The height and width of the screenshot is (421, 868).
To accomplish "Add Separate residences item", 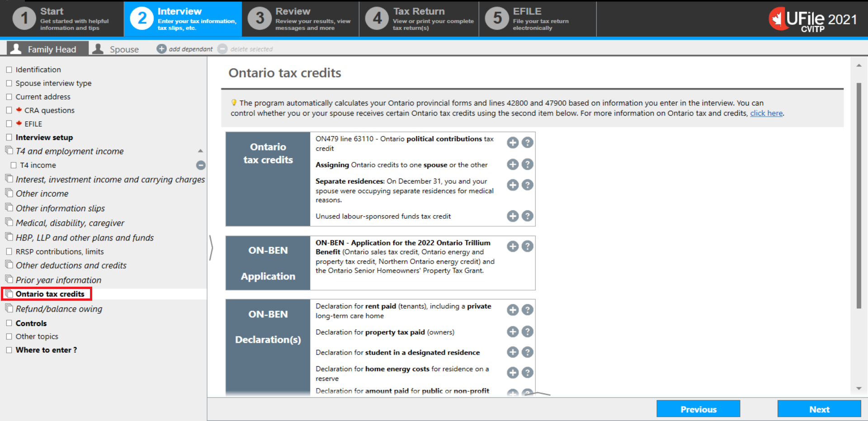I will 513,185.
